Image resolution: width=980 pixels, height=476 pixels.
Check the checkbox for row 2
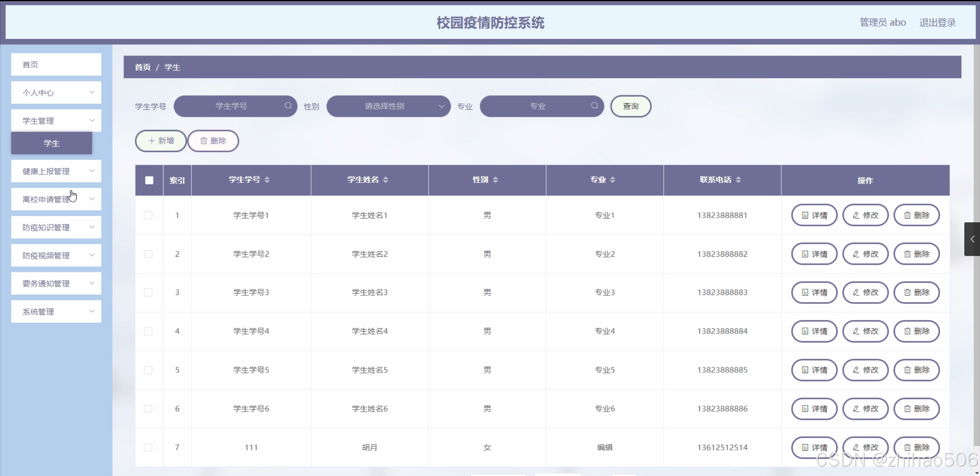148,254
